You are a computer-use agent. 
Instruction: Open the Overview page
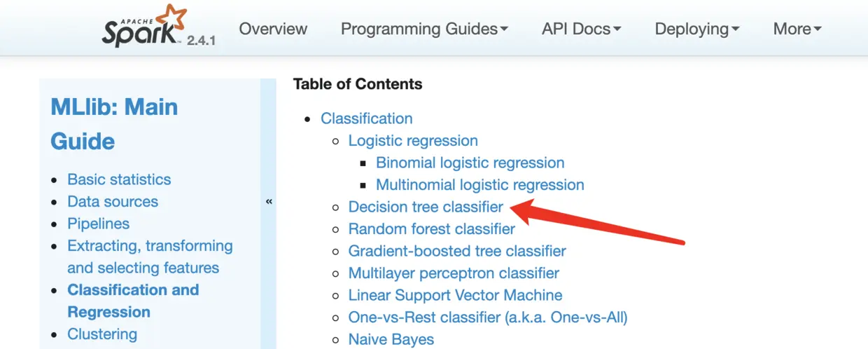pos(273,29)
